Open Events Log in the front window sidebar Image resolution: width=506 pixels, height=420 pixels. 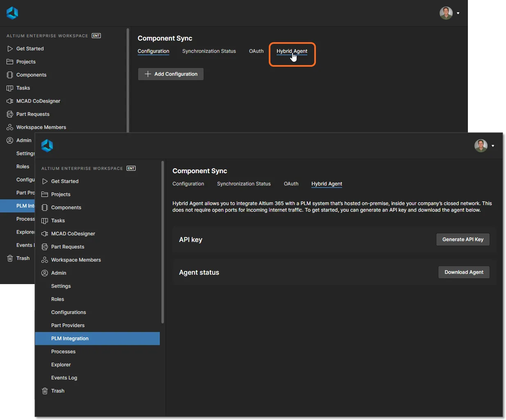point(64,378)
